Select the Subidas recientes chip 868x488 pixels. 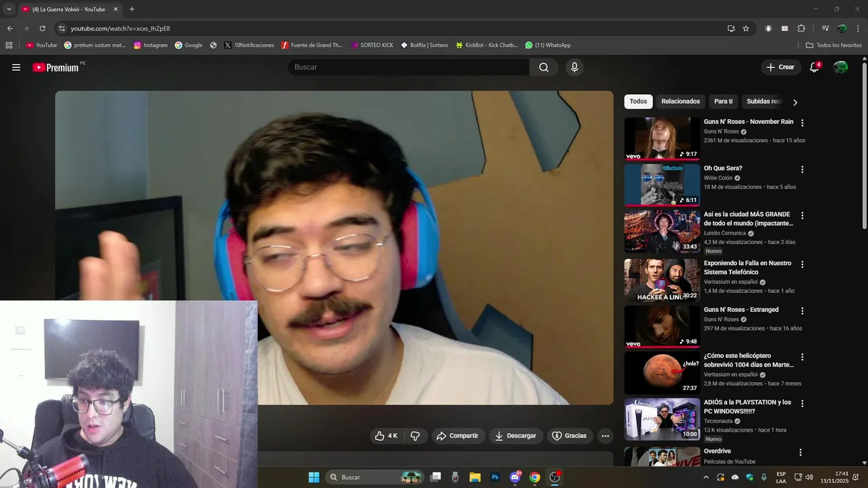764,102
